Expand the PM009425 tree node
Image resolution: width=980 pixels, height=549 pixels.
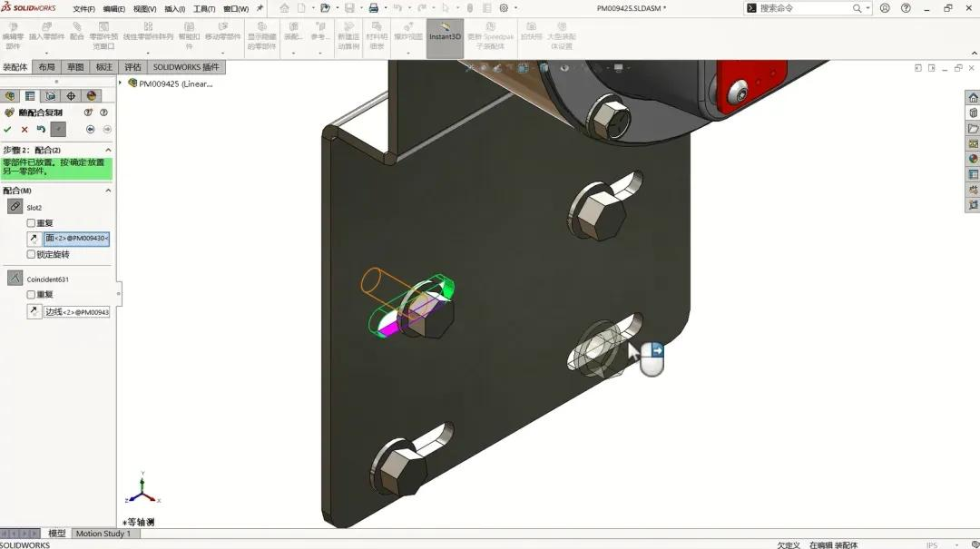coord(121,83)
